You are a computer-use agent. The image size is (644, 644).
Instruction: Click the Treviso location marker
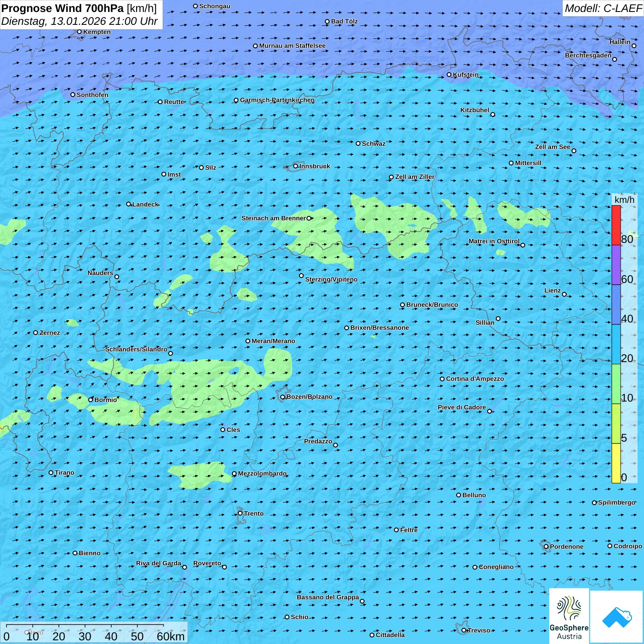pos(464,630)
